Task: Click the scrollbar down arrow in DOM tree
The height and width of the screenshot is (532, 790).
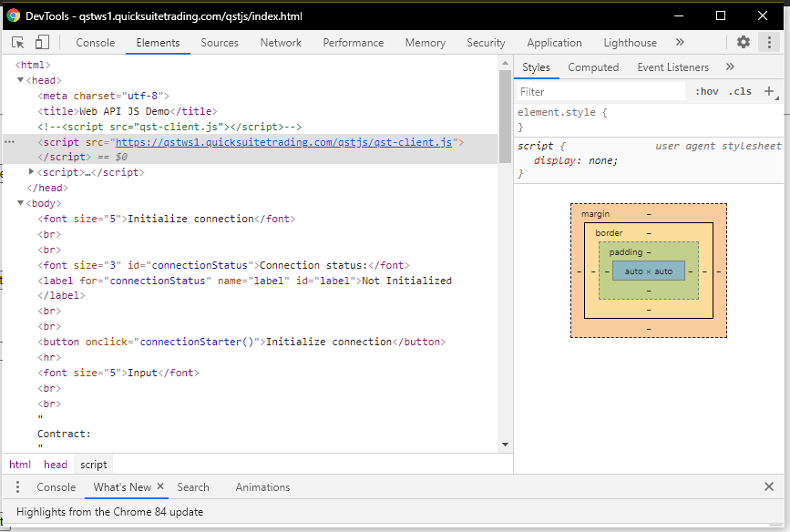Action: [x=506, y=445]
